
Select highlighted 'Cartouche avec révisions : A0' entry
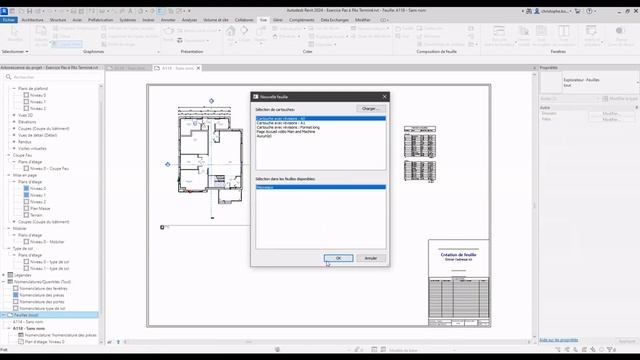click(321, 118)
